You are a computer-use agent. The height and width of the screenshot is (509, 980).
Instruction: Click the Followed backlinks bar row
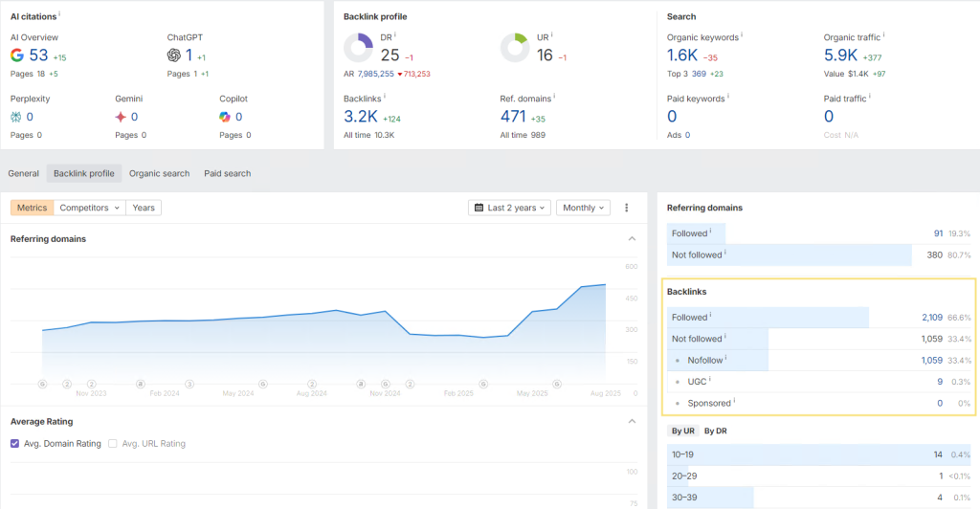click(819, 317)
